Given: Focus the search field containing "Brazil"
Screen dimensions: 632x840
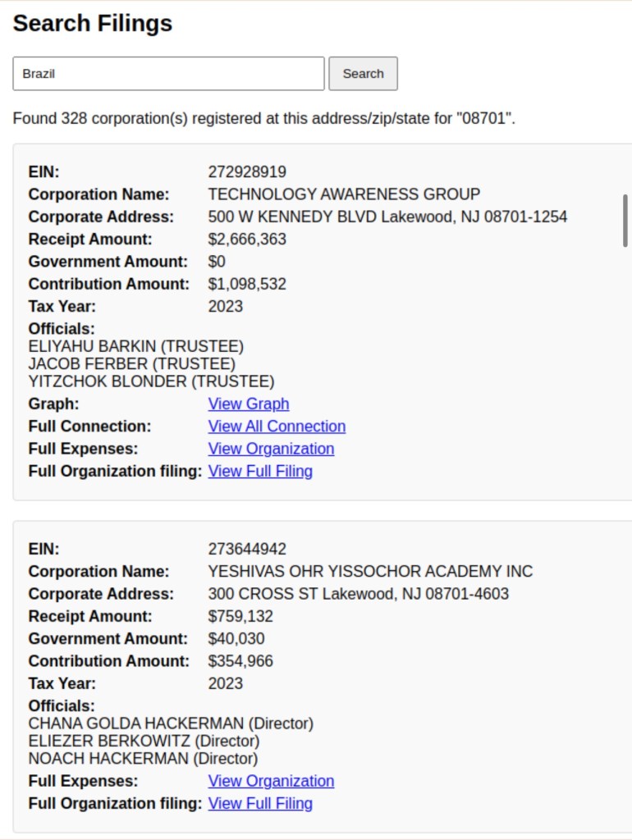Looking at the screenshot, I should (169, 74).
